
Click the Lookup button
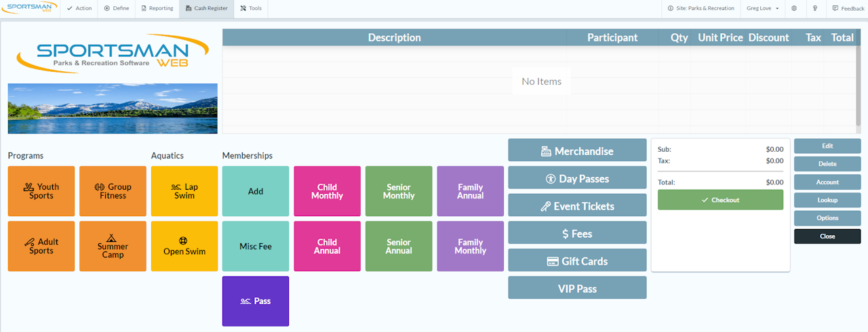coord(827,200)
